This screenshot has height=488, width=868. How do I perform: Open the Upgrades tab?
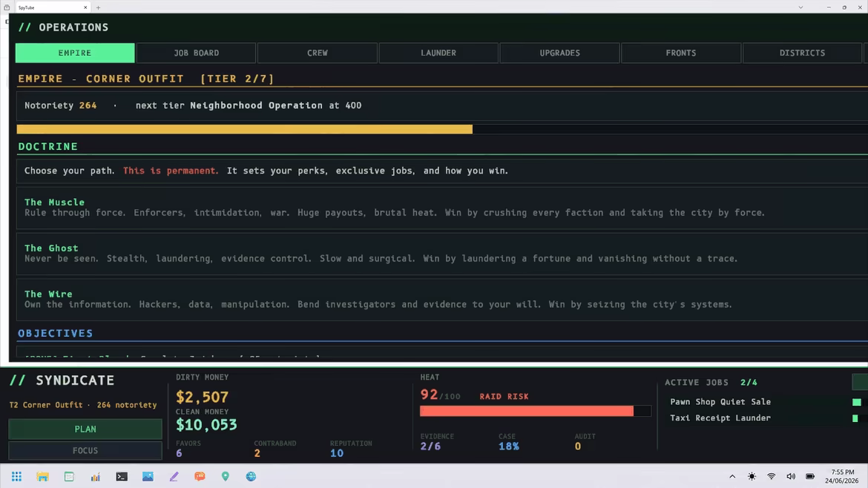tap(559, 53)
